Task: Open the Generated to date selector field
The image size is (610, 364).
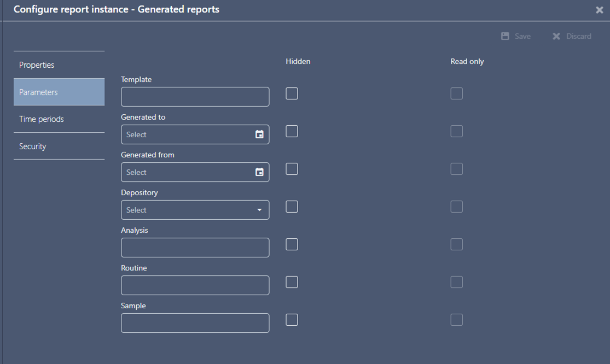Action: (x=186, y=134)
